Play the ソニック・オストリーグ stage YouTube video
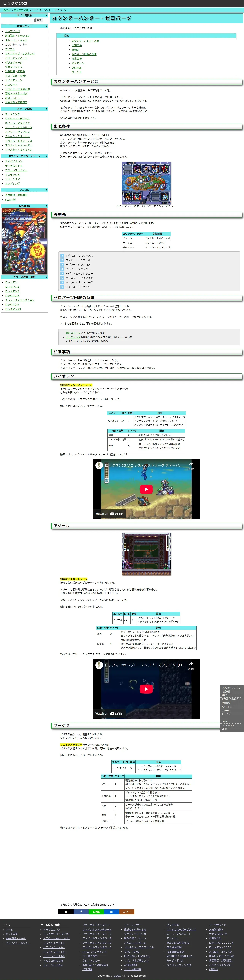The height and width of the screenshot is (980, 244). click(x=146, y=489)
